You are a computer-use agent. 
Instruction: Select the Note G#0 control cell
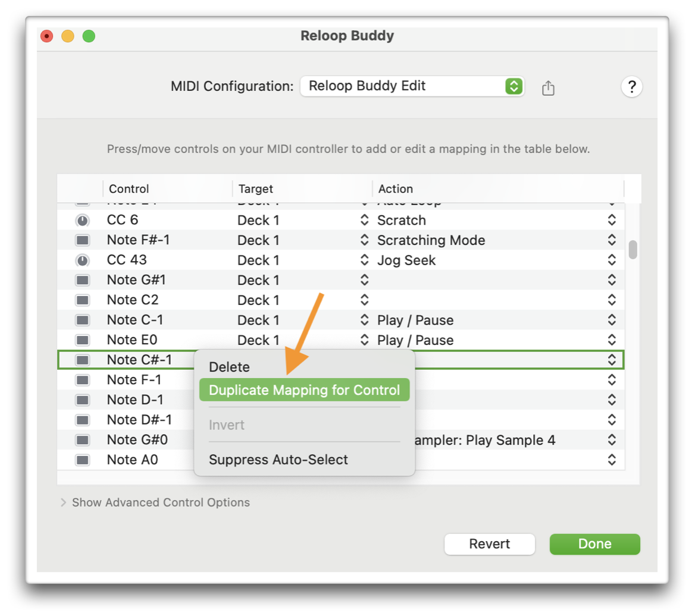137,440
